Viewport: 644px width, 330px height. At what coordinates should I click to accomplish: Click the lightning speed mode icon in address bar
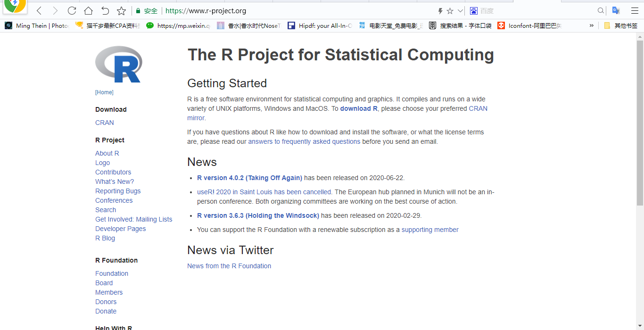(440, 11)
